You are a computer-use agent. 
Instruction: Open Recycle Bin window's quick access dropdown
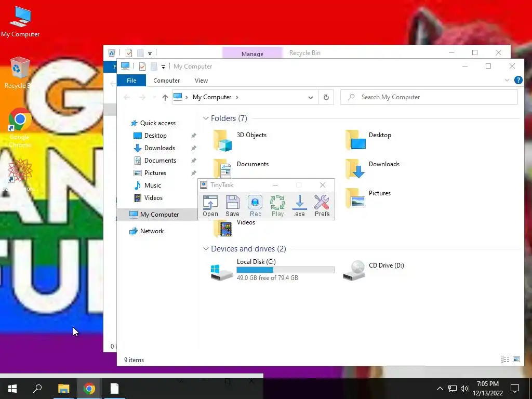pyautogui.click(x=150, y=54)
